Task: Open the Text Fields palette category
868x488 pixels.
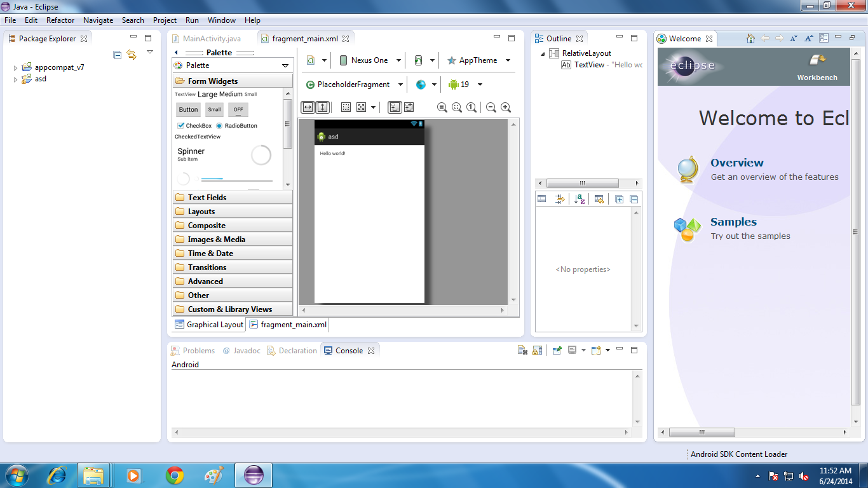Action: point(233,198)
